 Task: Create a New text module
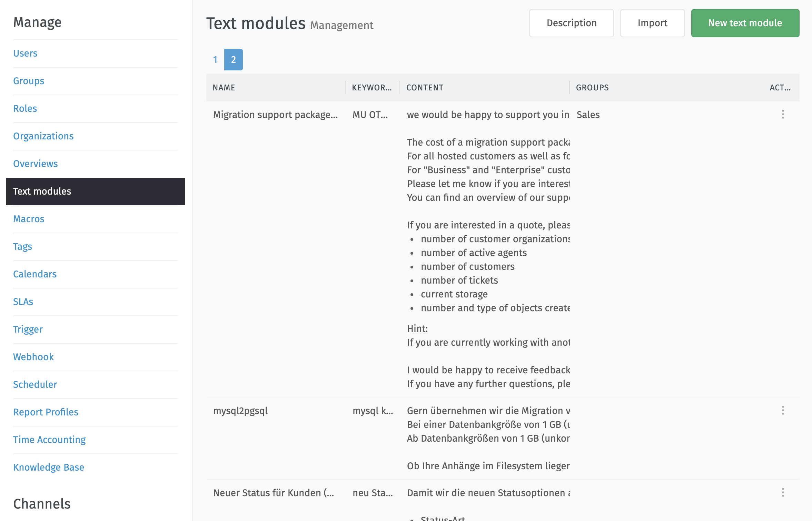point(745,23)
